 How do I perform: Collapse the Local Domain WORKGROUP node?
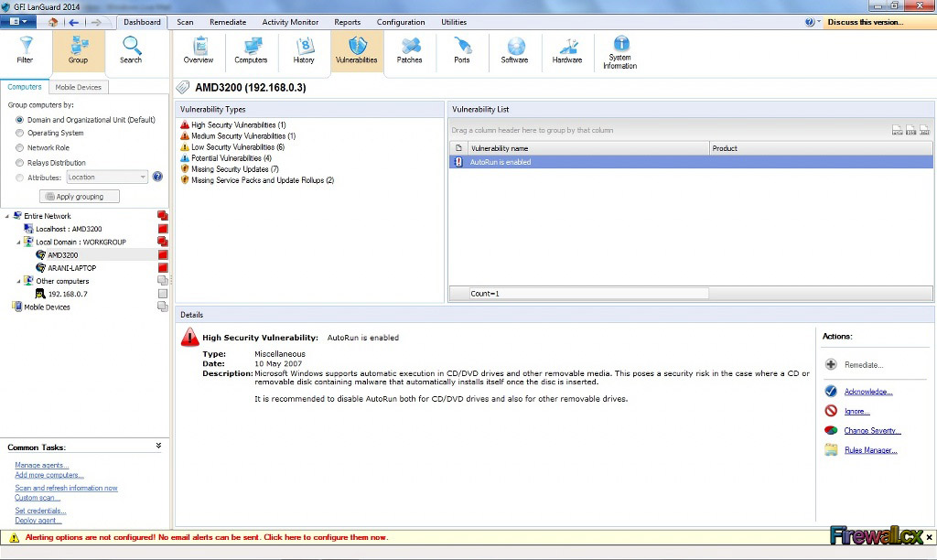click(x=18, y=242)
